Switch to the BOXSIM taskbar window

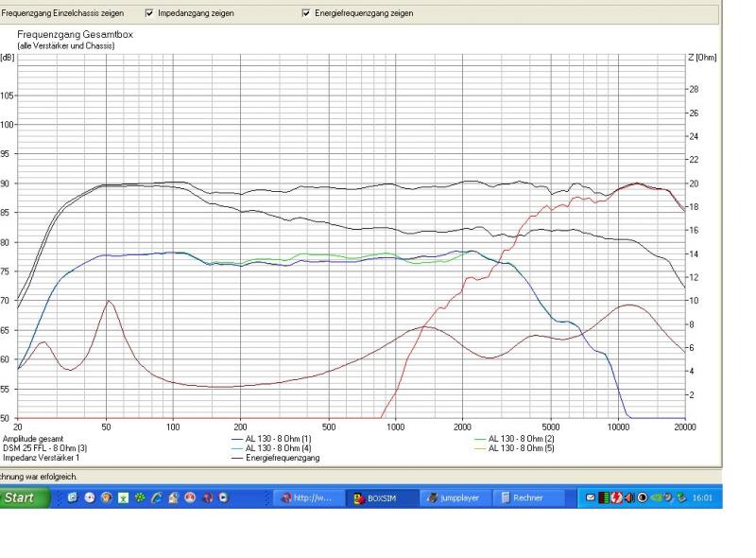pos(384,497)
